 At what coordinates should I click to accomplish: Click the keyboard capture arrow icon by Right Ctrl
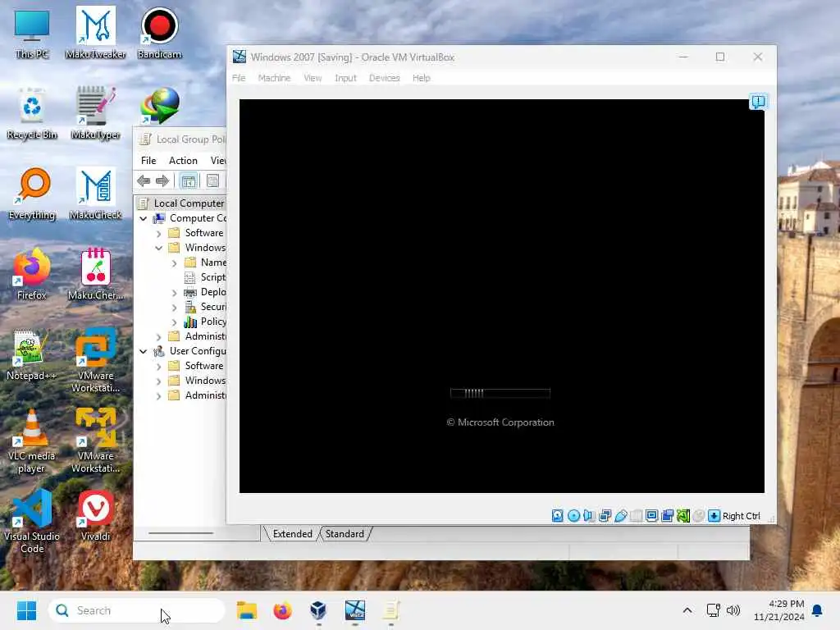pos(714,516)
